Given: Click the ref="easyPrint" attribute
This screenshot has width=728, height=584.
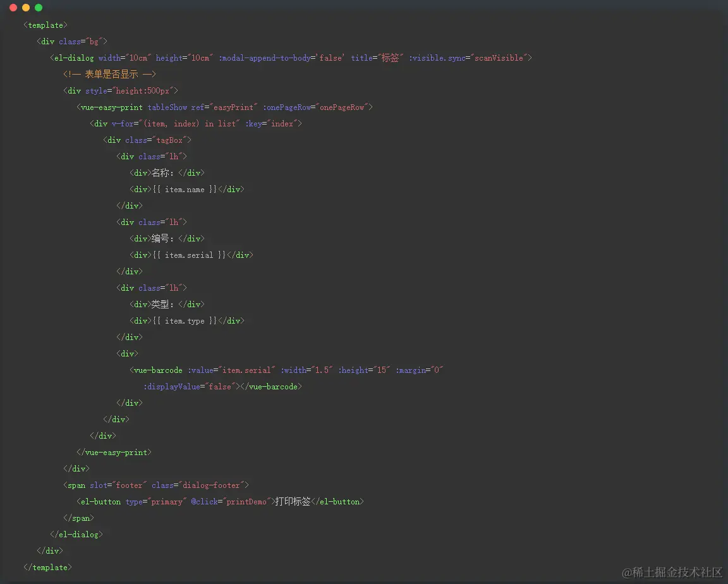Looking at the screenshot, I should coord(224,107).
